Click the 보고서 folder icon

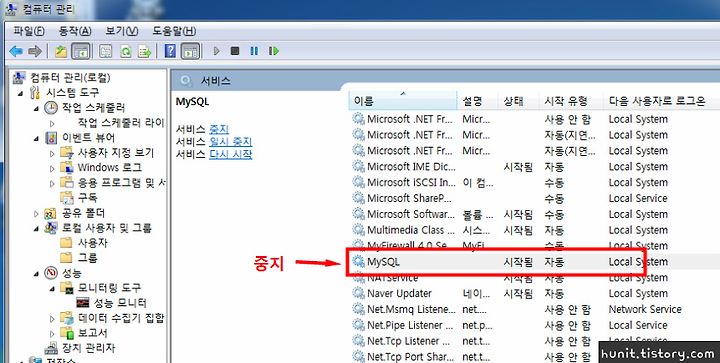tap(67, 333)
